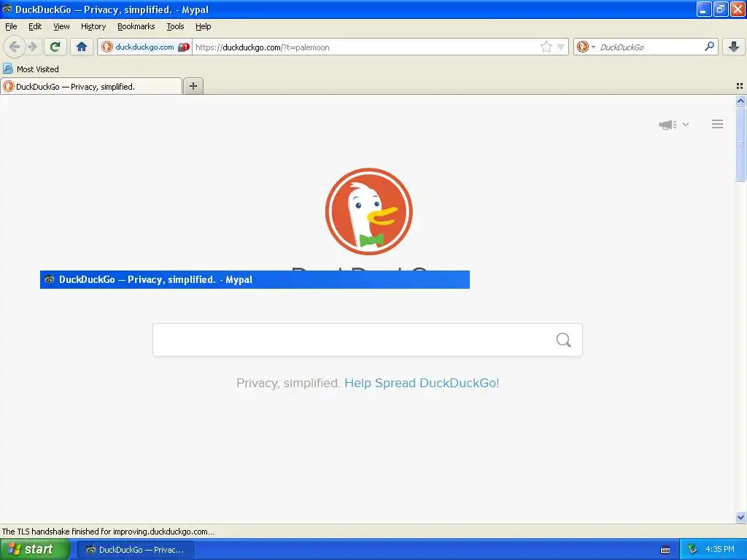Follow the Help Spread DuckDuckGo! link
This screenshot has width=747, height=560.
pos(422,383)
